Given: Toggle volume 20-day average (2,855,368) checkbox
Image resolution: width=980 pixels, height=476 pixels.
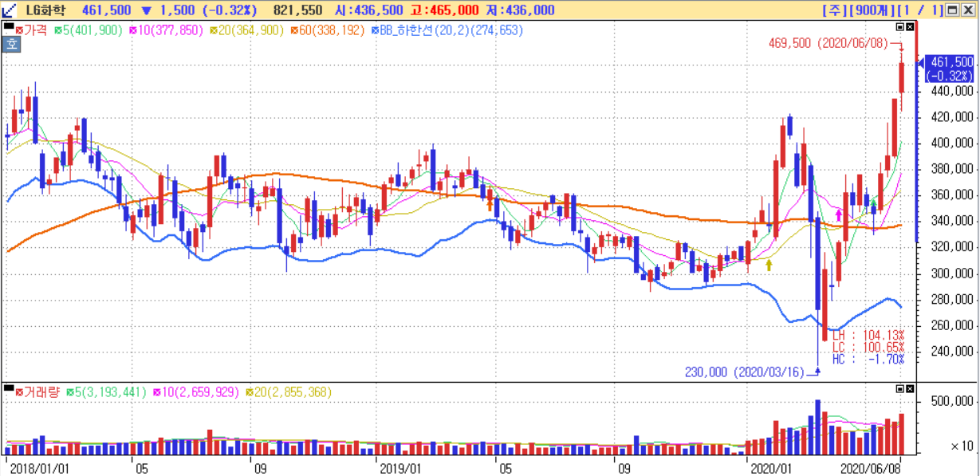Looking at the screenshot, I should (x=250, y=391).
